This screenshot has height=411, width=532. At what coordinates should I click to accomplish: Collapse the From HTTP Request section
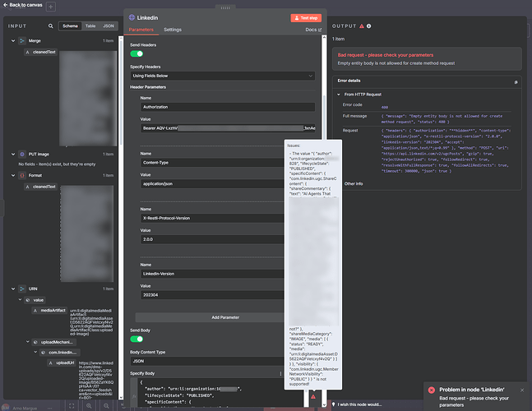tap(338, 95)
